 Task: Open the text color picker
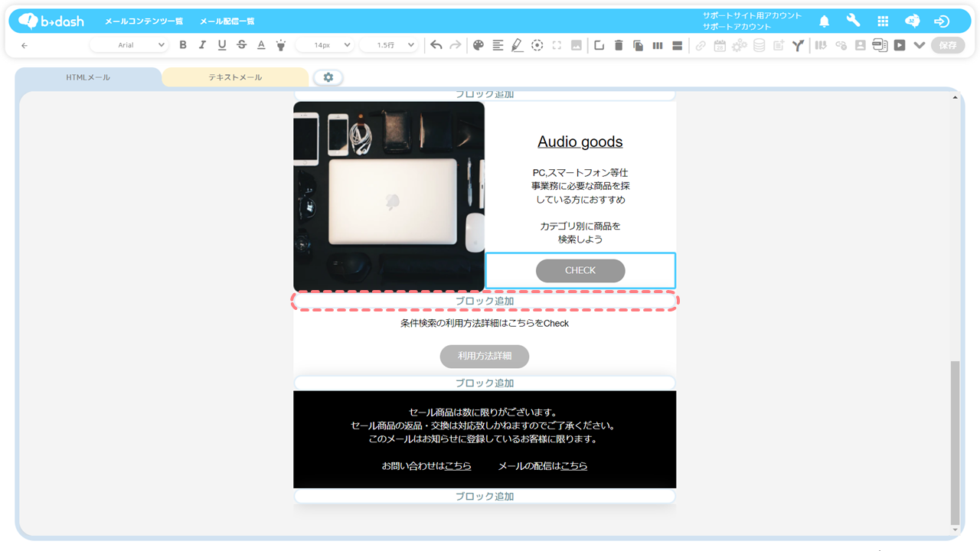point(261,45)
